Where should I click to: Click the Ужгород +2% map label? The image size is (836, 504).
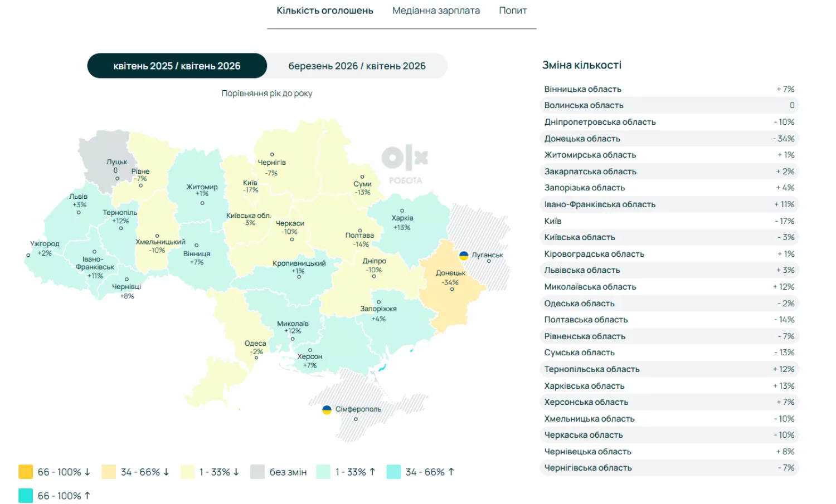[45, 248]
